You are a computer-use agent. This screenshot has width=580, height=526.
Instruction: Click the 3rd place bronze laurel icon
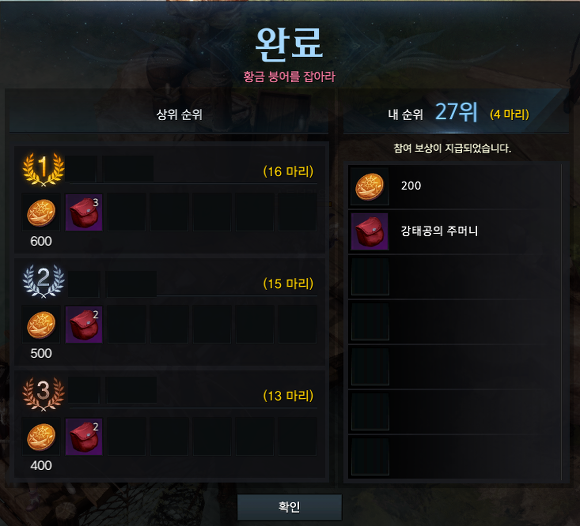(43, 394)
